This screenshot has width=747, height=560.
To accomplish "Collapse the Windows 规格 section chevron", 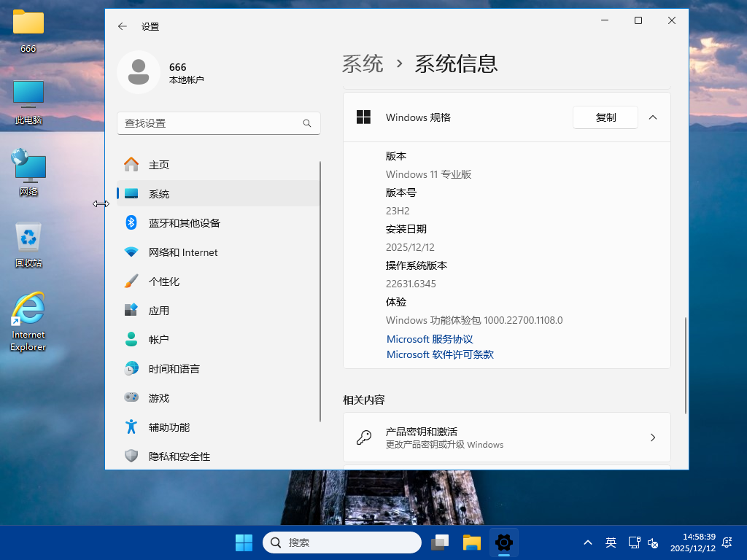I will [653, 117].
